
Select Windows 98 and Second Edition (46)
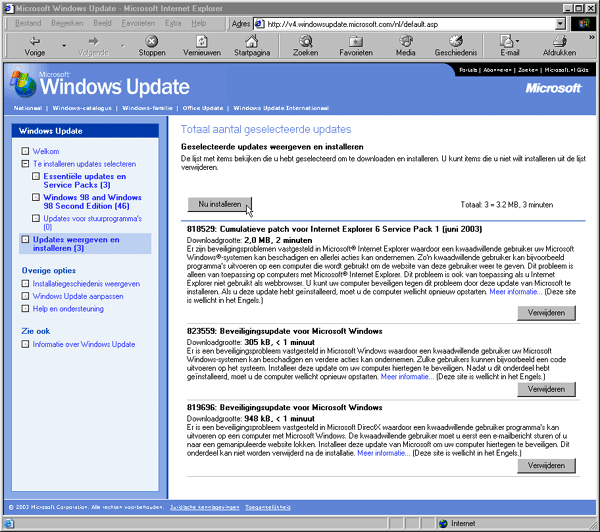click(92, 202)
